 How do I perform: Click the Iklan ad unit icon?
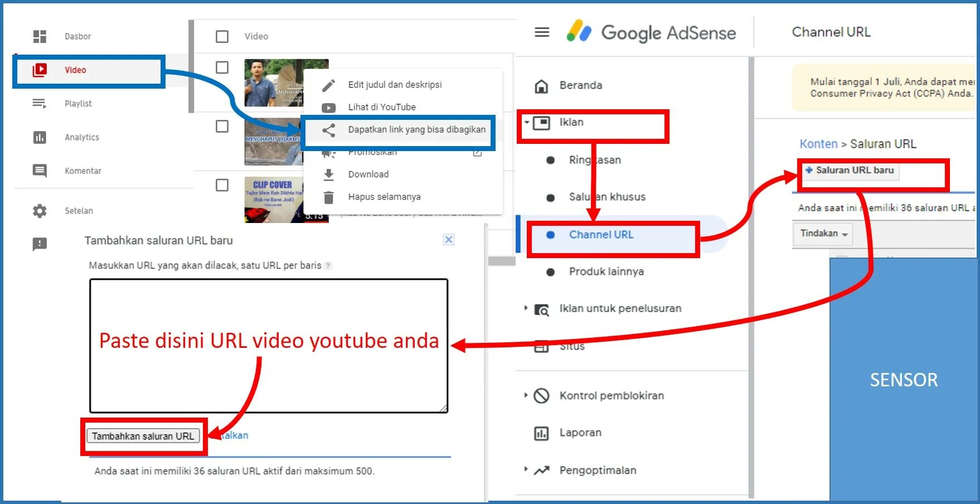click(x=541, y=123)
